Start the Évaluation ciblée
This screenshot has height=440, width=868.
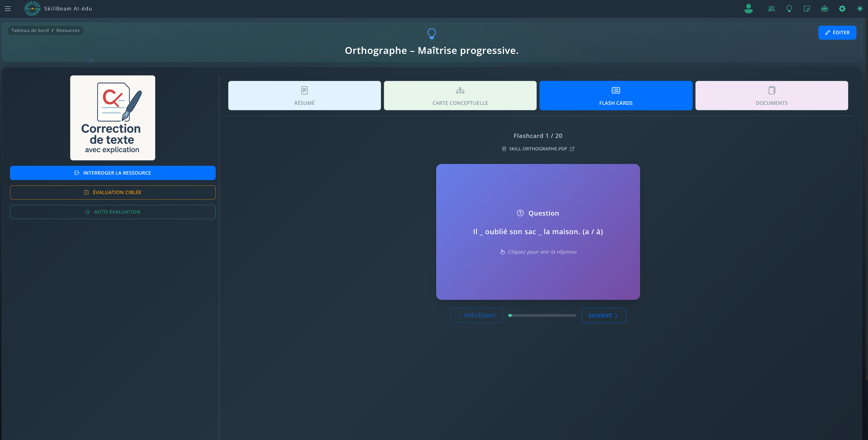click(113, 192)
